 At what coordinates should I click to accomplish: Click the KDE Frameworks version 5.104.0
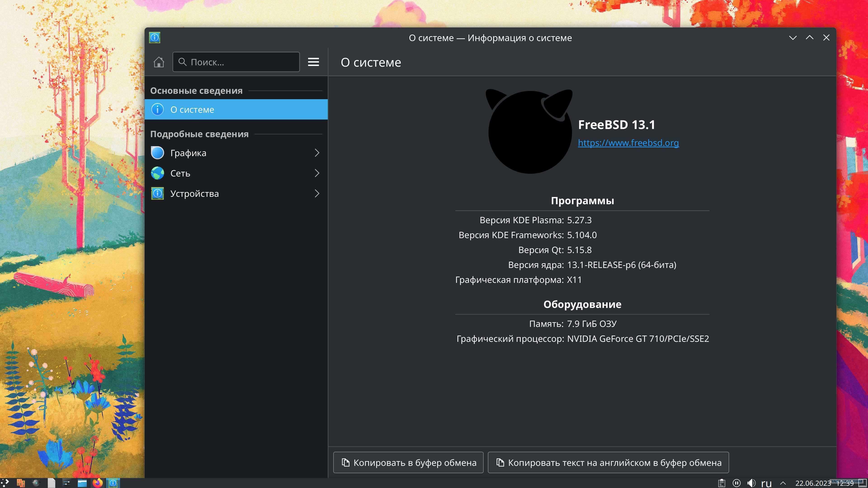tap(582, 235)
